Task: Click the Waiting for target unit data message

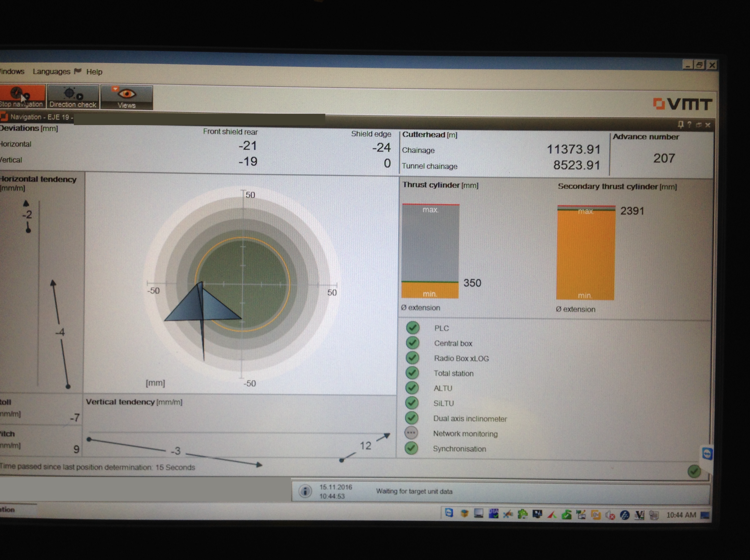Action: [x=414, y=491]
